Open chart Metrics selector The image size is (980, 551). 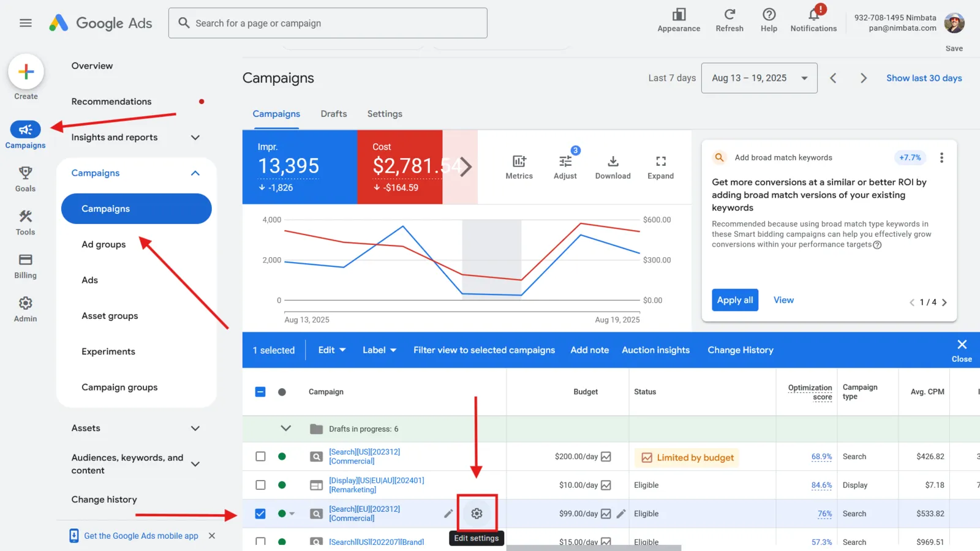point(519,167)
